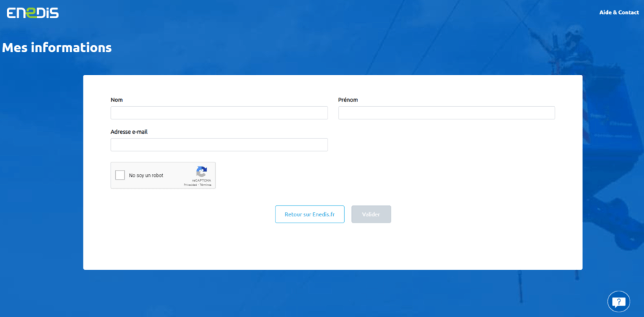
Task: Click the reCAPTCHA logo icon
Action: click(201, 171)
